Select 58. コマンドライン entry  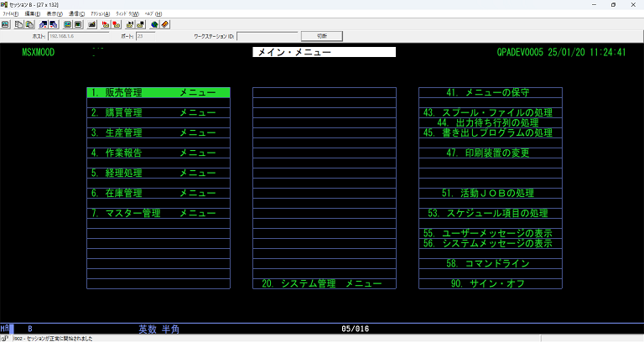coord(490,263)
